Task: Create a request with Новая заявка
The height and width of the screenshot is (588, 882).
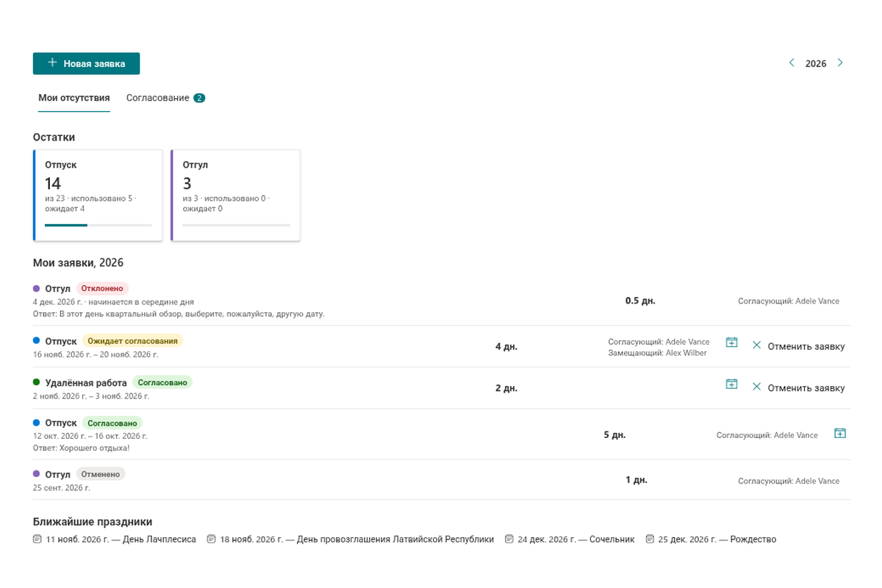Action: [x=86, y=63]
